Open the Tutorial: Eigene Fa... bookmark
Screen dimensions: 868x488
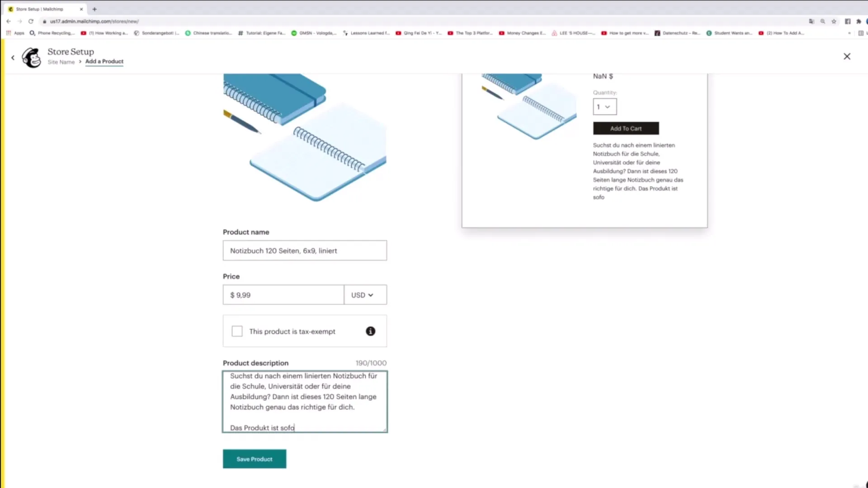click(x=262, y=33)
